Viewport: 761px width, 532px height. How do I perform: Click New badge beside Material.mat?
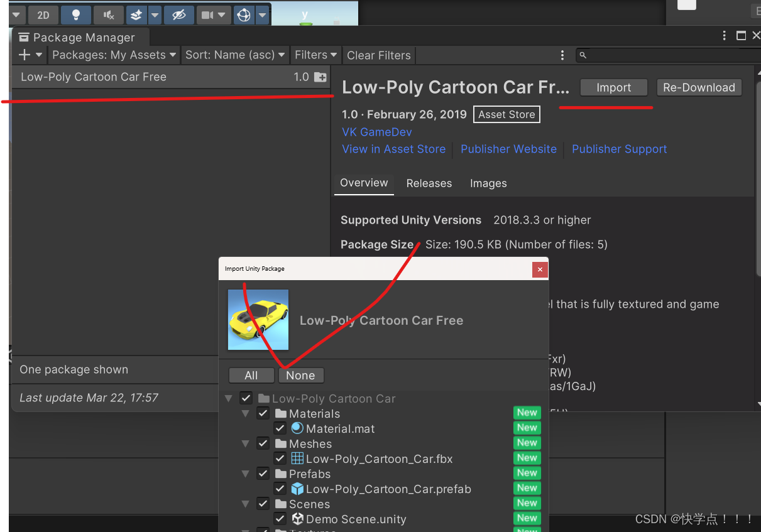(x=527, y=428)
